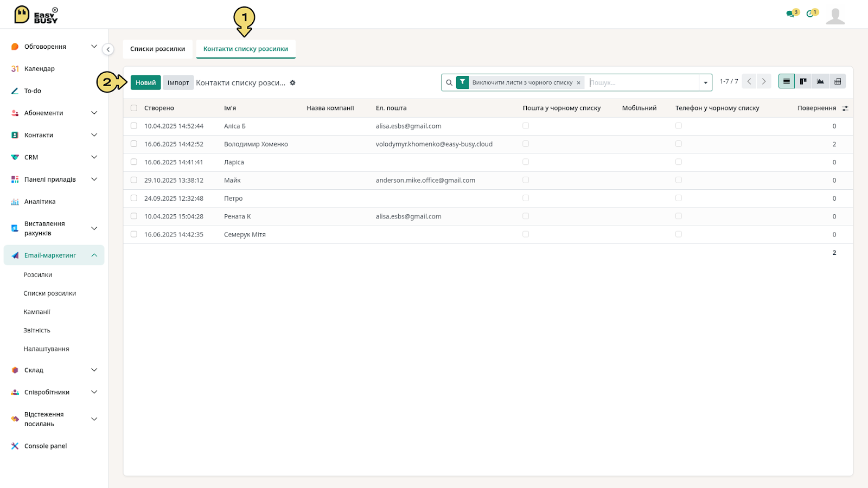Switch to pivot table view
Image resolution: width=868 pixels, height=488 pixels.
[x=838, y=81]
